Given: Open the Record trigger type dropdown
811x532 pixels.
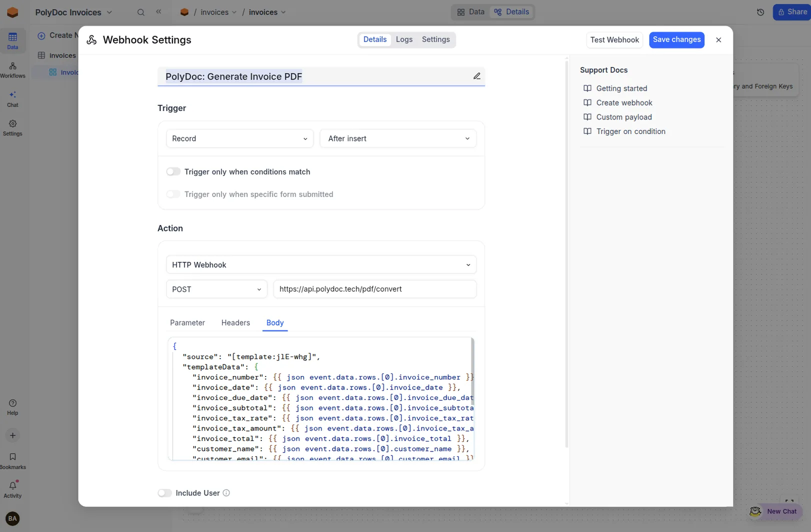Looking at the screenshot, I should coord(239,138).
